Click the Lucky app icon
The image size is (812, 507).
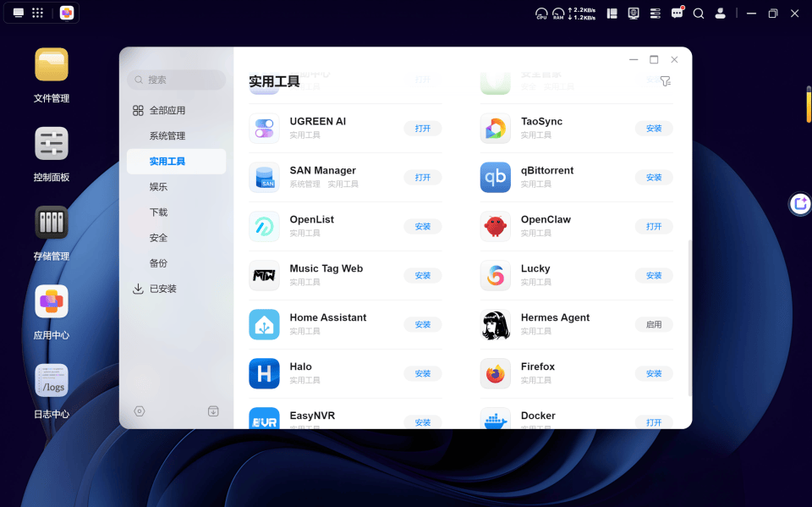(x=496, y=275)
